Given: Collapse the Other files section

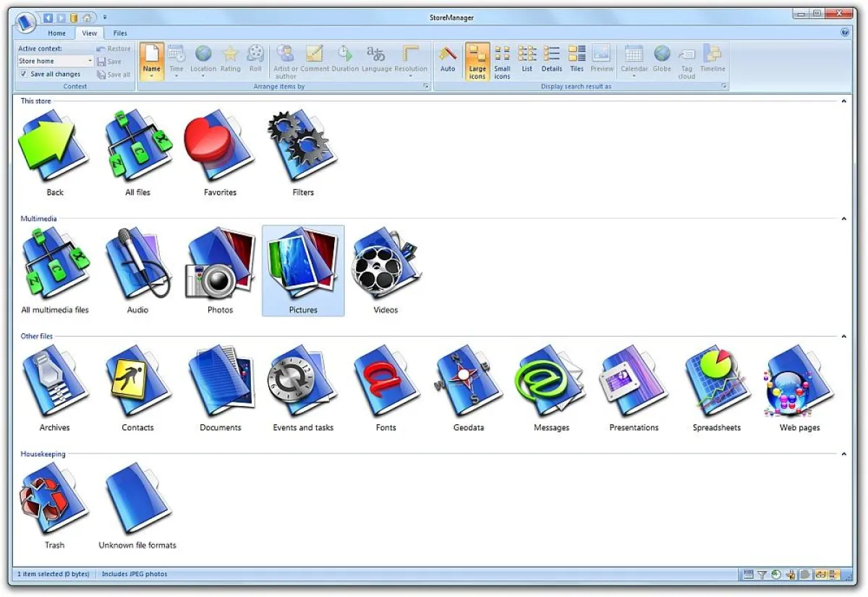Looking at the screenshot, I should click(843, 337).
